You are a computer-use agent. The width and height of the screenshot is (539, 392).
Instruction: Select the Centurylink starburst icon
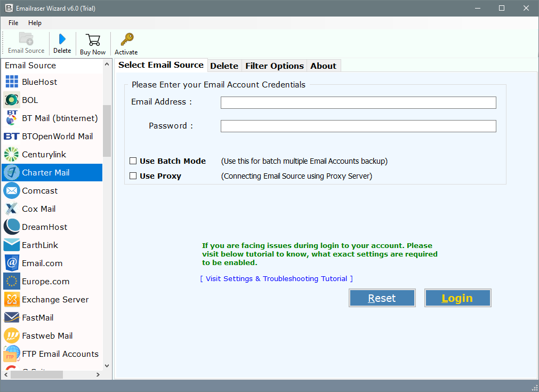[x=11, y=154]
